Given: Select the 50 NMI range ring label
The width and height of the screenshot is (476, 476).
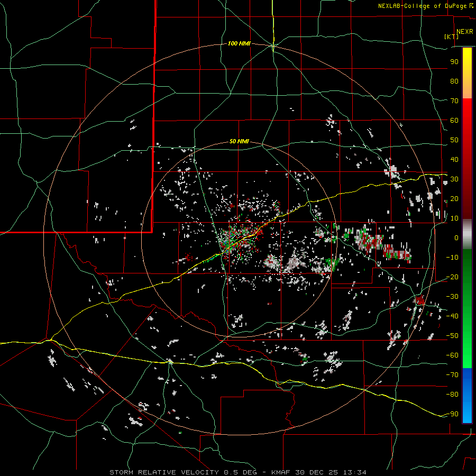Looking at the screenshot, I should pyautogui.click(x=239, y=141).
